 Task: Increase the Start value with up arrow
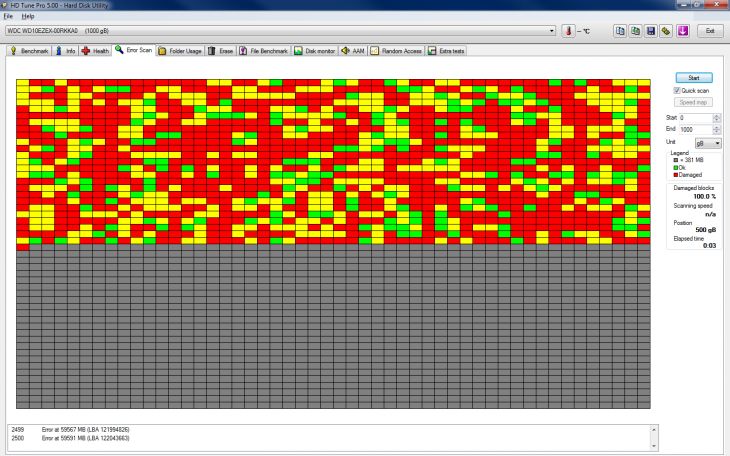[717, 116]
